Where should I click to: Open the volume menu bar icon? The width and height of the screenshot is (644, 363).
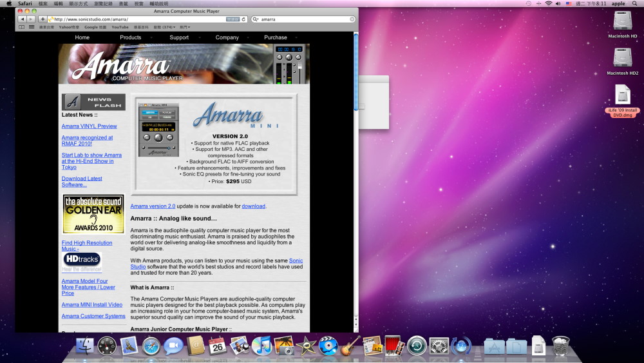[558, 3]
